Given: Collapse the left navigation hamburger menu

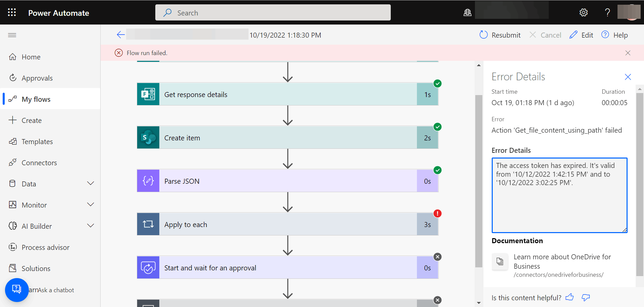Looking at the screenshot, I should [12, 35].
